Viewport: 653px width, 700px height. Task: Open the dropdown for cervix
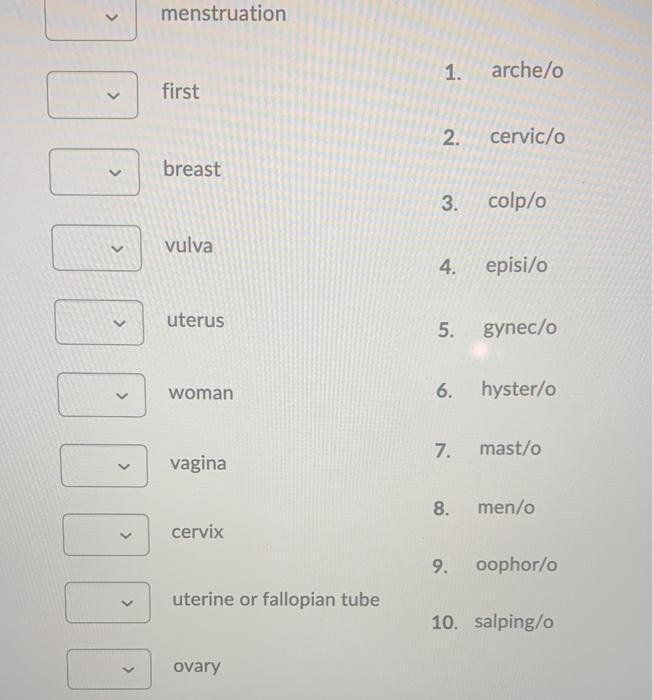[106, 535]
